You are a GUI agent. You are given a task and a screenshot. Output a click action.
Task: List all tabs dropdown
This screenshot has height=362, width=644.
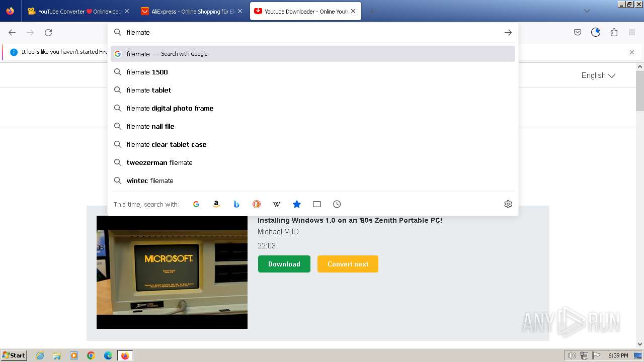[587, 11]
